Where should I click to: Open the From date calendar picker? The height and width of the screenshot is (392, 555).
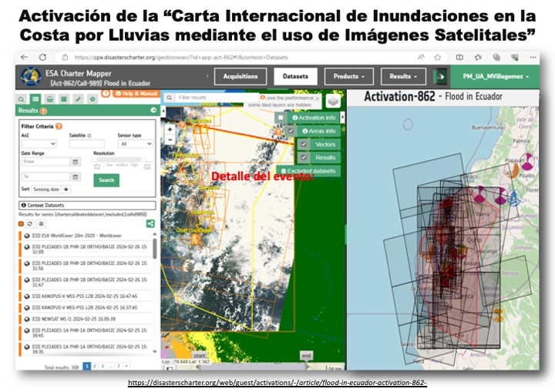(x=76, y=162)
